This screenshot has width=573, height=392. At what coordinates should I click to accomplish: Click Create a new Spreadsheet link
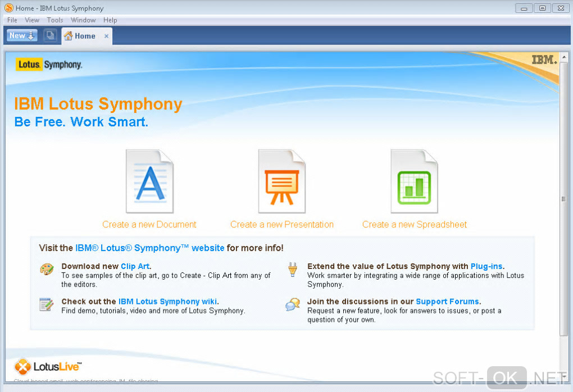(415, 224)
